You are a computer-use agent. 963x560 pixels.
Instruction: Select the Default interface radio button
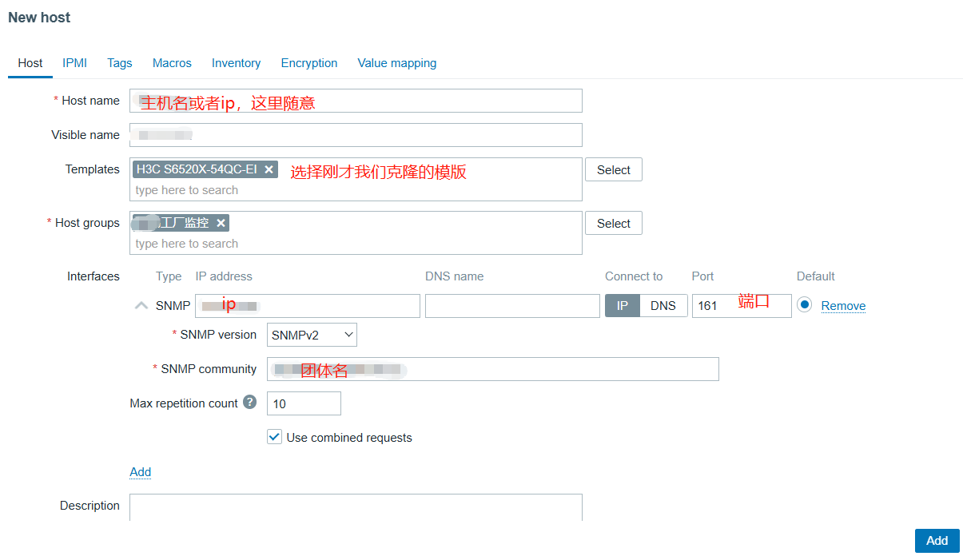[x=804, y=305]
